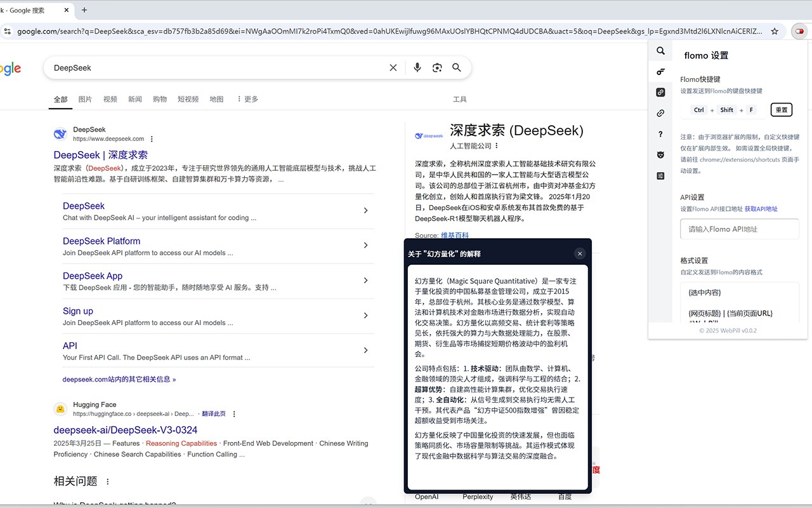The height and width of the screenshot is (508, 812).
Task: Click the Google search query field
Action: click(x=219, y=68)
